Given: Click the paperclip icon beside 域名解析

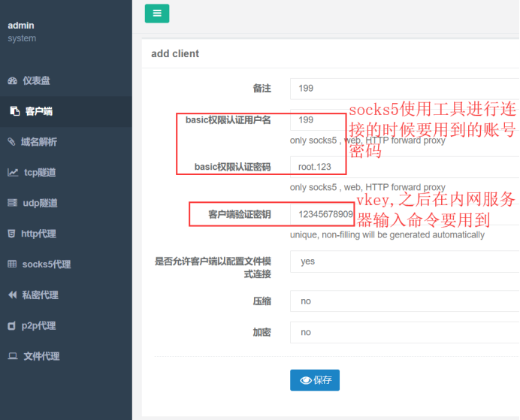Looking at the screenshot, I should (11, 142).
